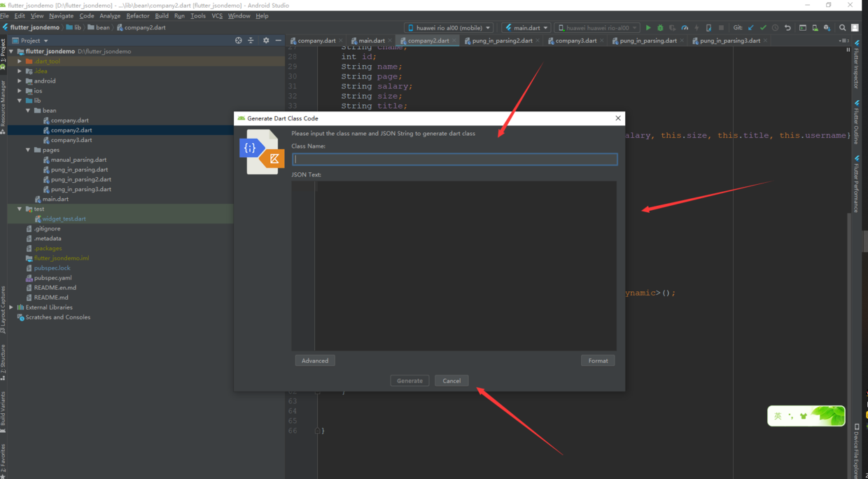Click the user avatar icon in toolbar

click(x=855, y=28)
